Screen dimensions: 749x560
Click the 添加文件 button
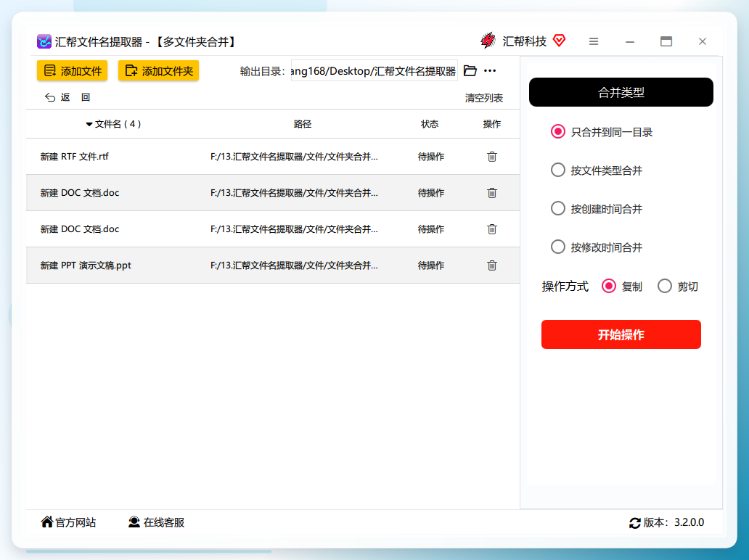tap(72, 70)
